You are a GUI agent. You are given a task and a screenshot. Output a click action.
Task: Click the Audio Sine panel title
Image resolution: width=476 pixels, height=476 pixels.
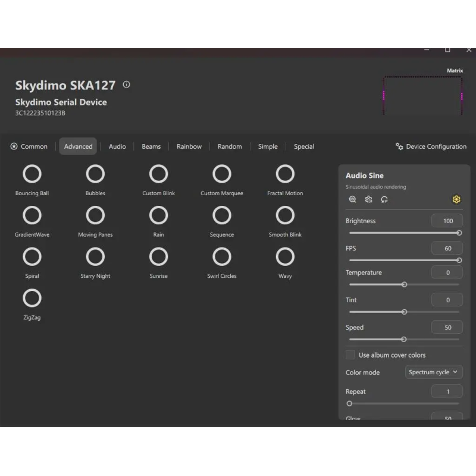coord(364,176)
